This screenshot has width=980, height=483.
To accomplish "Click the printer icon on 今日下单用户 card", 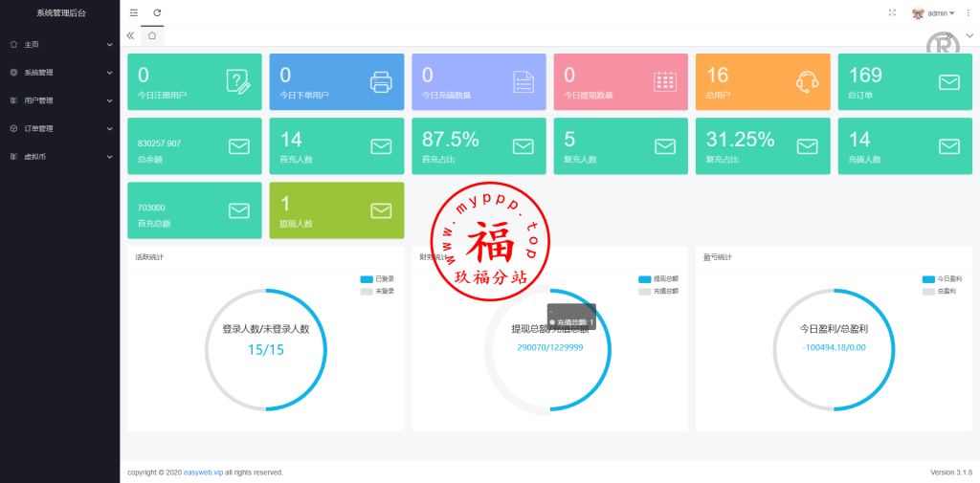I will pyautogui.click(x=381, y=82).
